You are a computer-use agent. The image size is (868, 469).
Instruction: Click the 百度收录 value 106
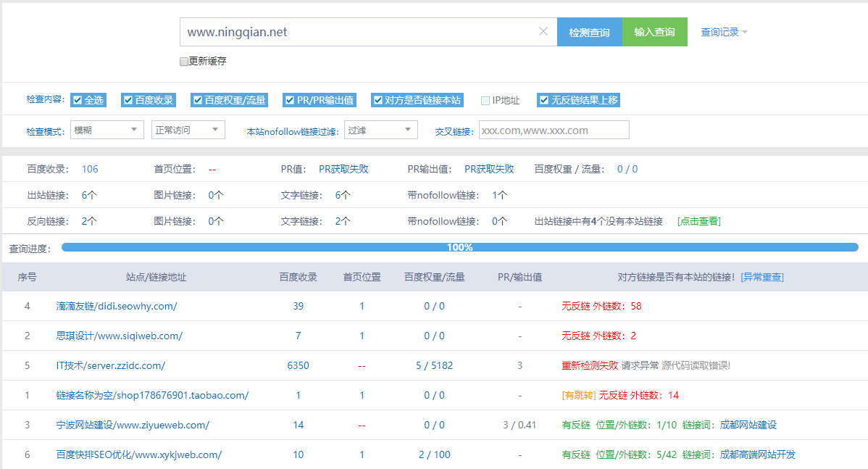point(90,169)
